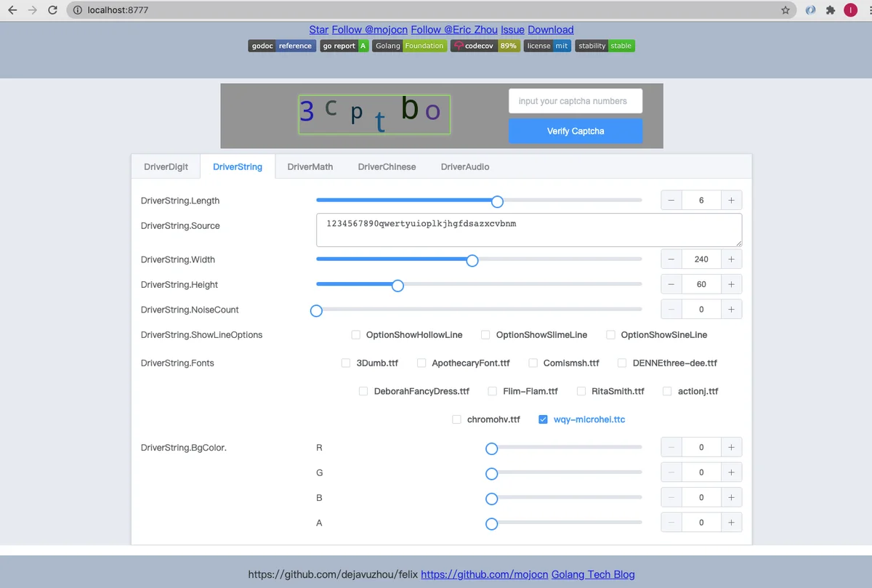Screen dimensions: 872x588
Task: Open the Star link
Action: [319, 30]
